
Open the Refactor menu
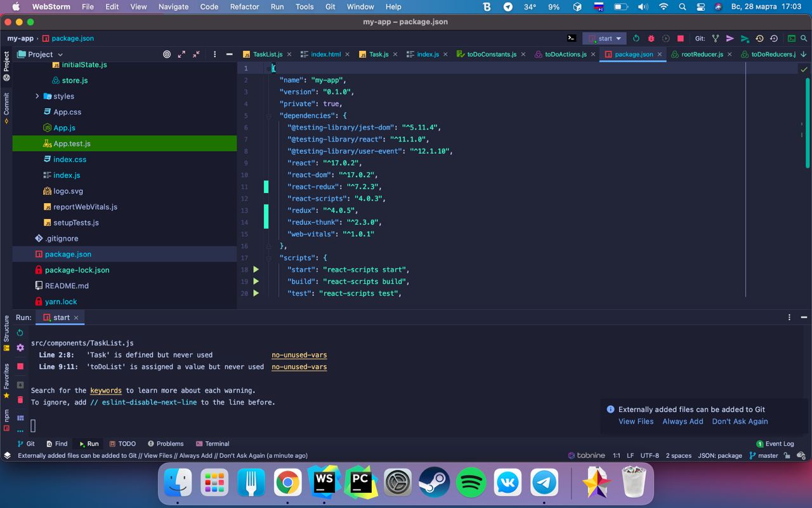pyautogui.click(x=244, y=6)
